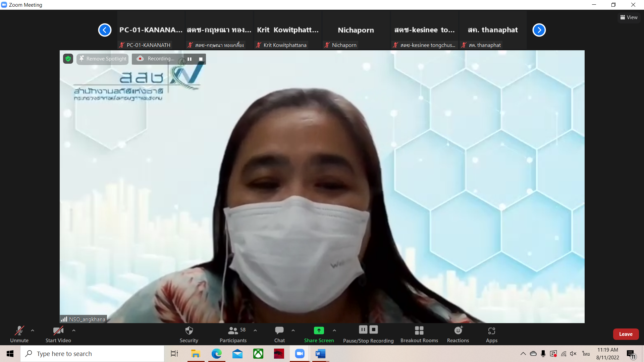Expand share options arrow beside Share Screen
This screenshot has width=644, height=362.
[334, 330]
